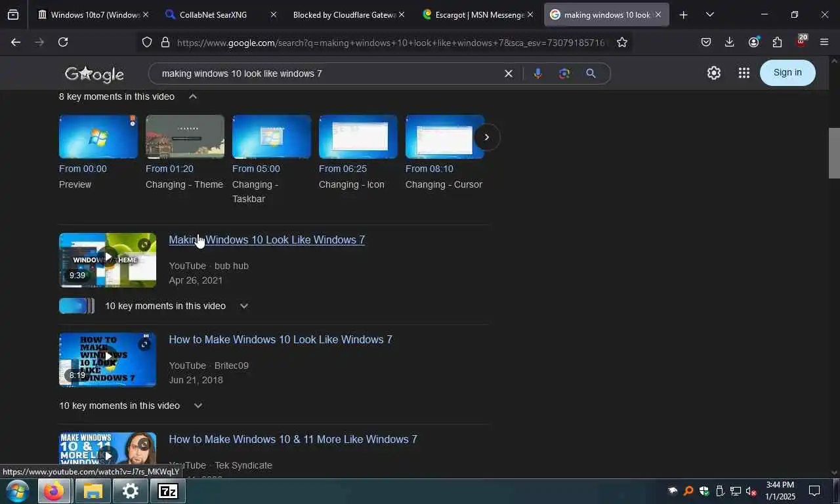Image resolution: width=840 pixels, height=504 pixels.
Task: Open the safely remove hardware USB icon
Action: pyautogui.click(x=720, y=491)
